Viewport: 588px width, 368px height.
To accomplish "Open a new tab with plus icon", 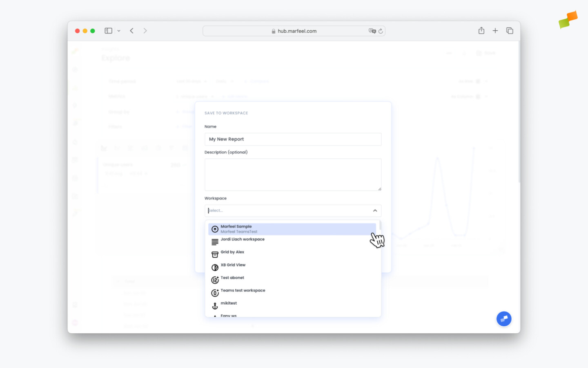I will click(495, 31).
